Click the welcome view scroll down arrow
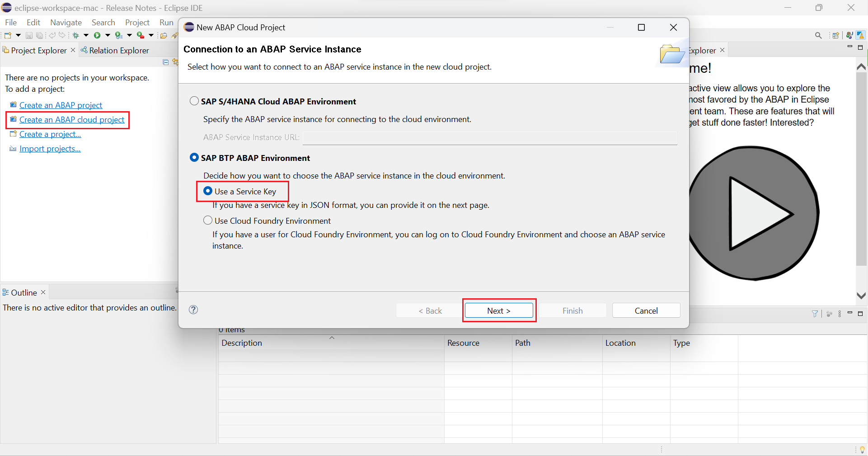Image resolution: width=868 pixels, height=456 pixels. click(x=861, y=296)
